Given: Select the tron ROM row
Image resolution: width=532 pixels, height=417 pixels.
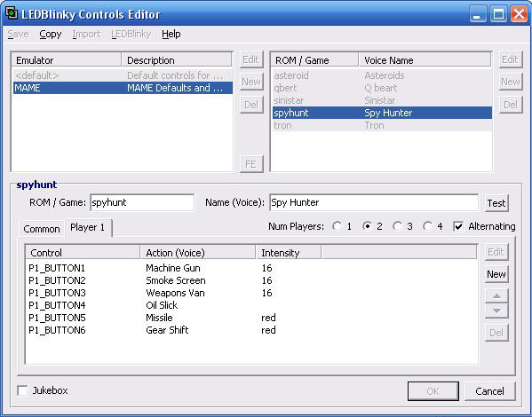Looking at the screenshot, I should [x=383, y=125].
